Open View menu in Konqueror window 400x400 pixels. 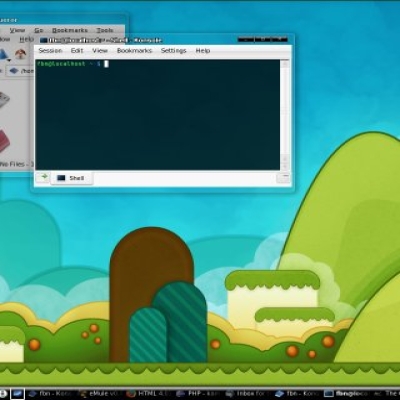pos(17,30)
